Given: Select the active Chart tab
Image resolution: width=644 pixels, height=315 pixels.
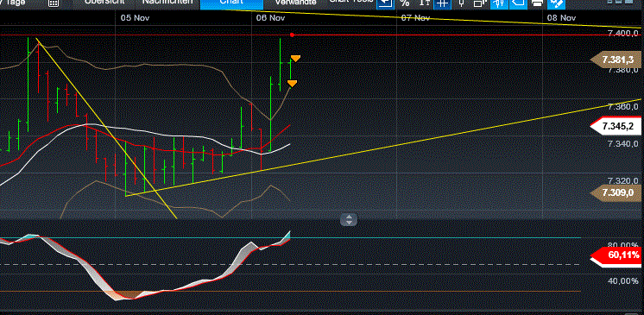Looking at the screenshot, I should pyautogui.click(x=231, y=4).
